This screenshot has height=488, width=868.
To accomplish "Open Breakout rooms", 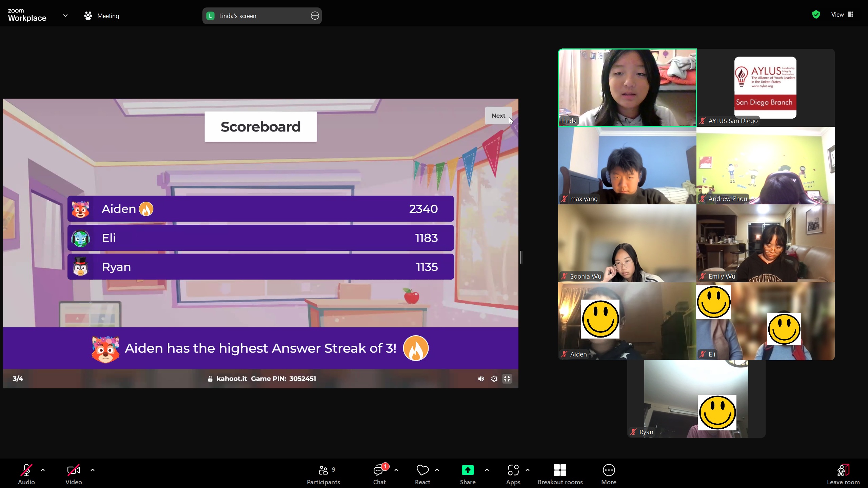I will (x=560, y=474).
